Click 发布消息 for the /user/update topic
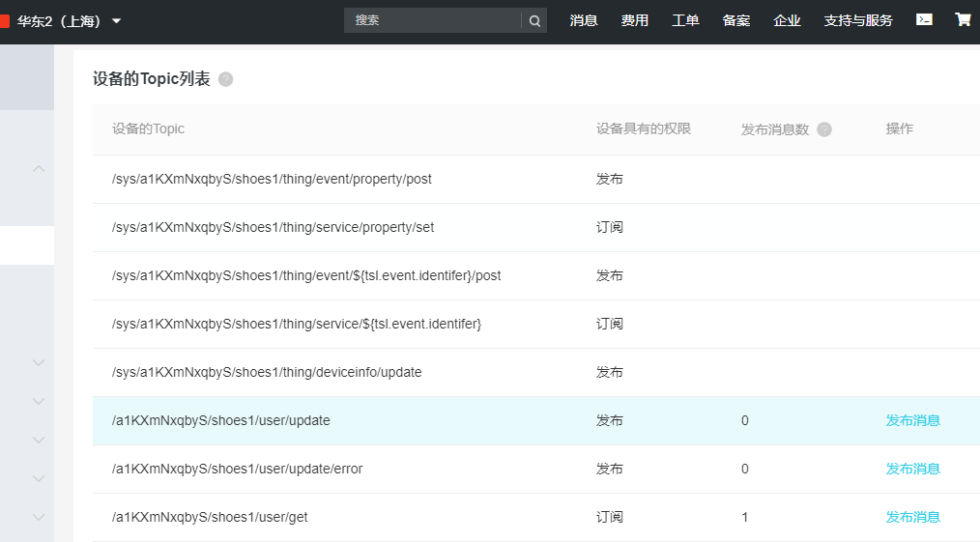Image resolution: width=980 pixels, height=542 pixels. coord(912,420)
